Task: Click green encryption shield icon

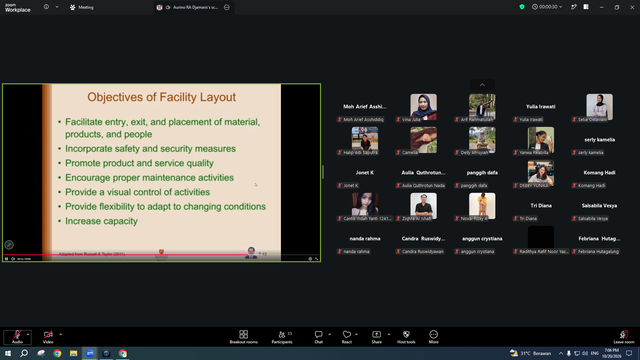Action: [522, 7]
